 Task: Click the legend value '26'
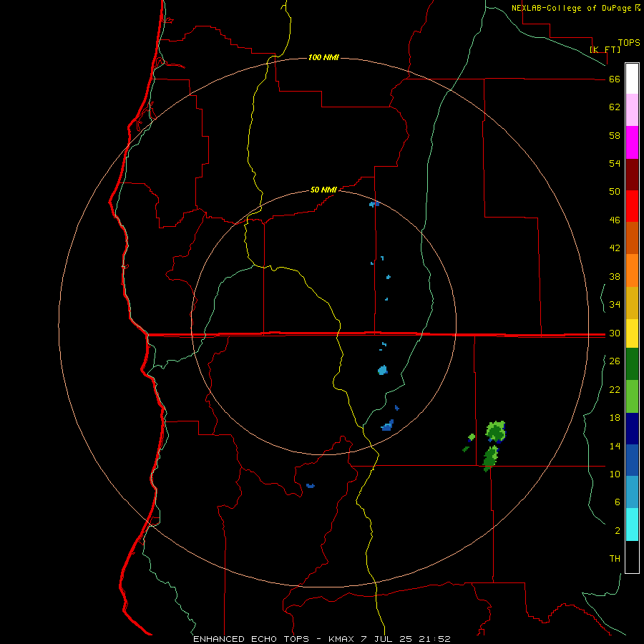(x=615, y=361)
